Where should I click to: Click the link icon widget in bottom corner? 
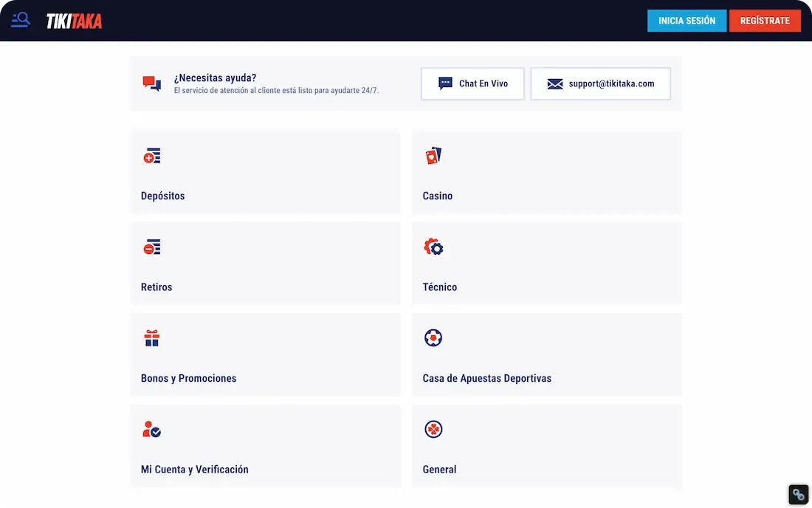click(798, 495)
